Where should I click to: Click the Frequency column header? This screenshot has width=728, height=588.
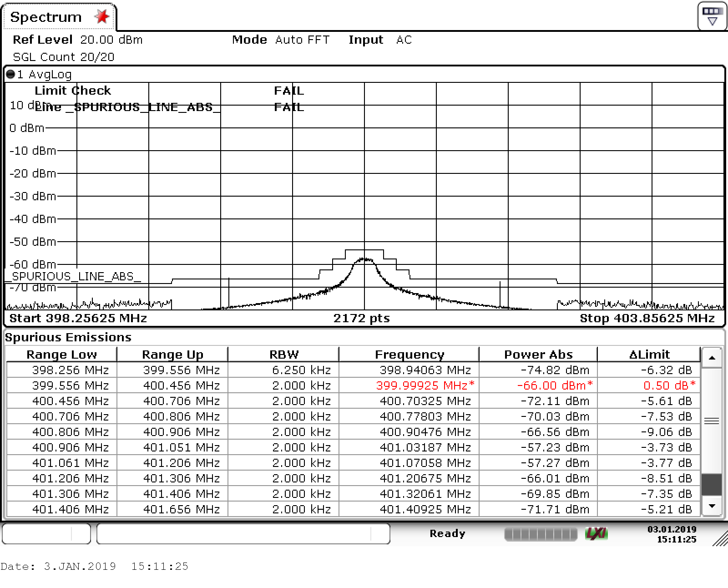click(409, 355)
